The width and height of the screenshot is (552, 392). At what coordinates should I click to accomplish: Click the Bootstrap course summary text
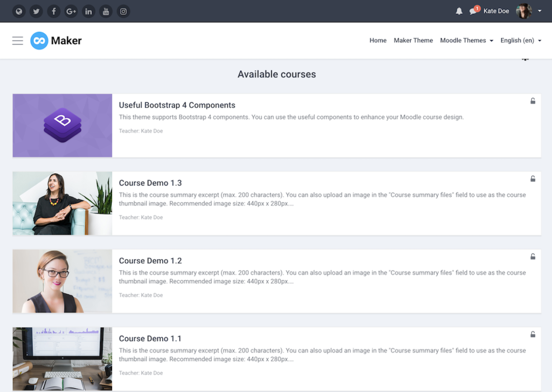pyautogui.click(x=291, y=117)
